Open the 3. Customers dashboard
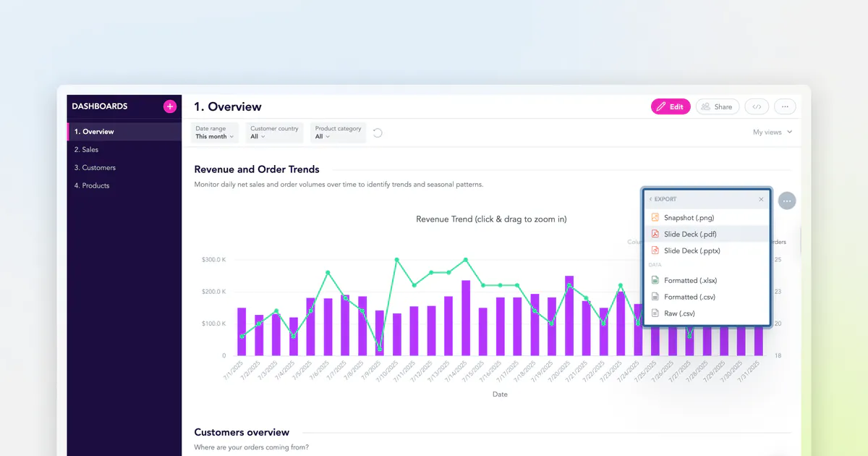The width and height of the screenshot is (868, 456). click(x=124, y=168)
